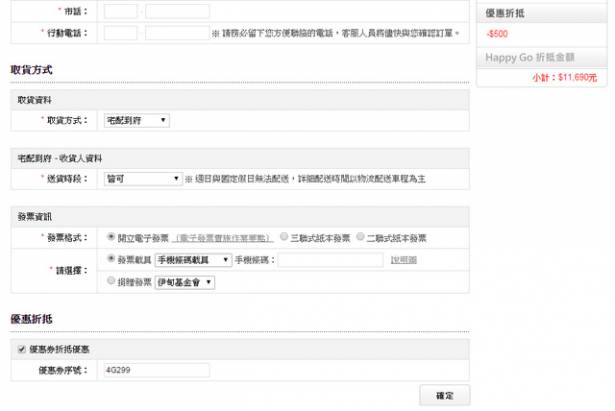The height and width of the screenshot is (411, 615).
Task: Click the 手機條碼 input field
Action: tap(330, 260)
